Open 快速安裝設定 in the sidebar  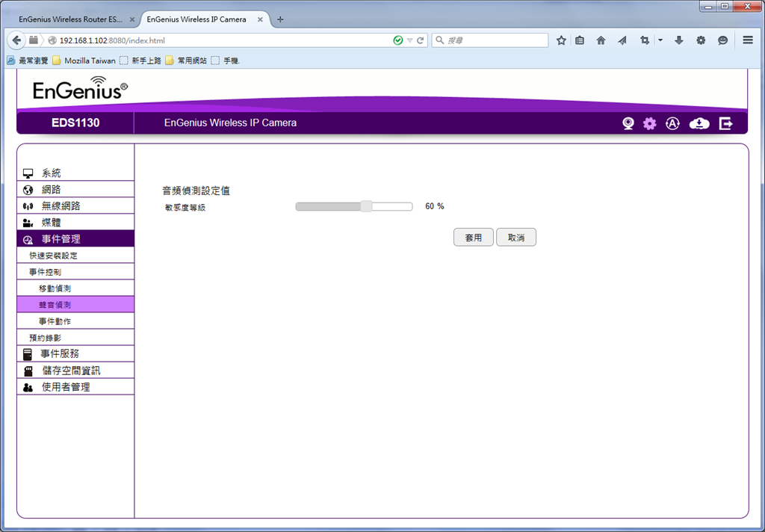click(x=75, y=256)
